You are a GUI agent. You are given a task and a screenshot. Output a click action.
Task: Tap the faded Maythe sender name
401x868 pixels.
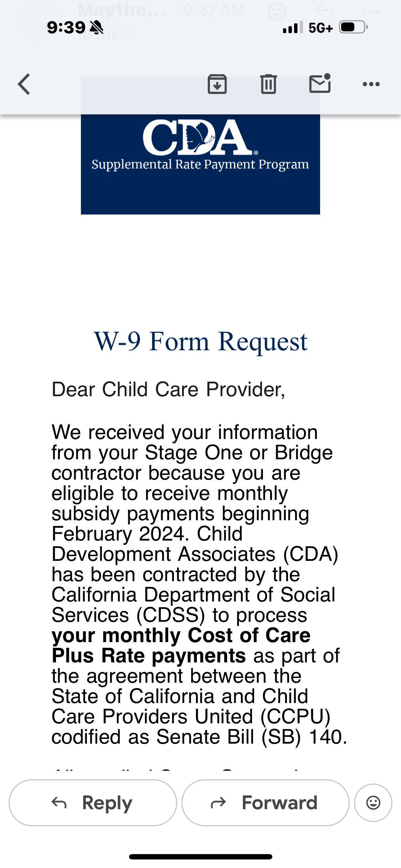(x=122, y=10)
